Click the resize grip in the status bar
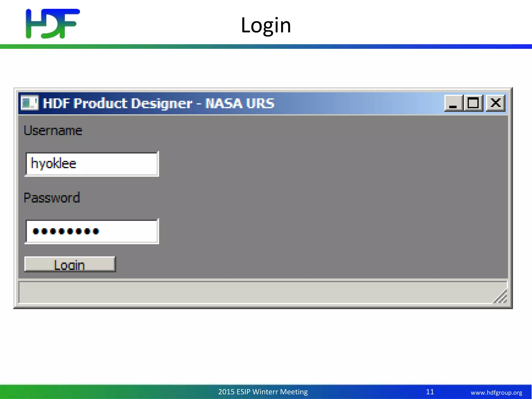532x399 pixels. coord(500,296)
